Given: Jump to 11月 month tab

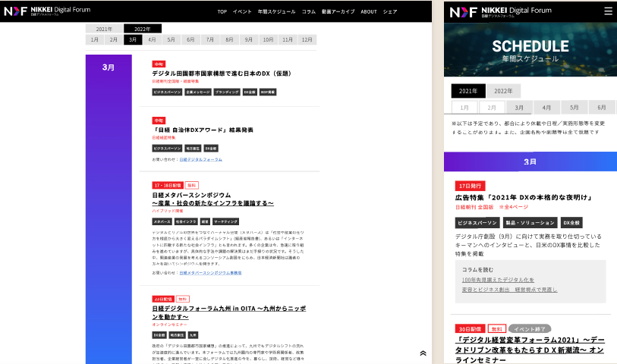Looking at the screenshot, I should tap(288, 39).
